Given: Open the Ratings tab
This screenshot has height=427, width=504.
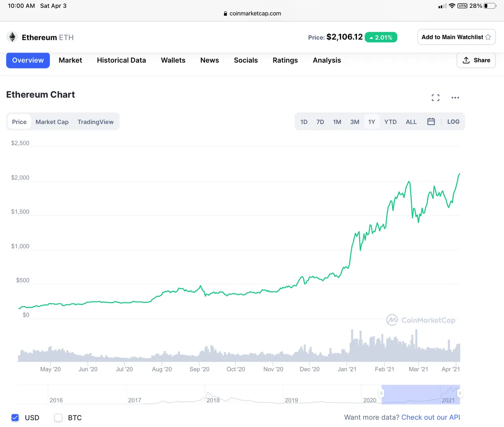Looking at the screenshot, I should click(x=285, y=60).
